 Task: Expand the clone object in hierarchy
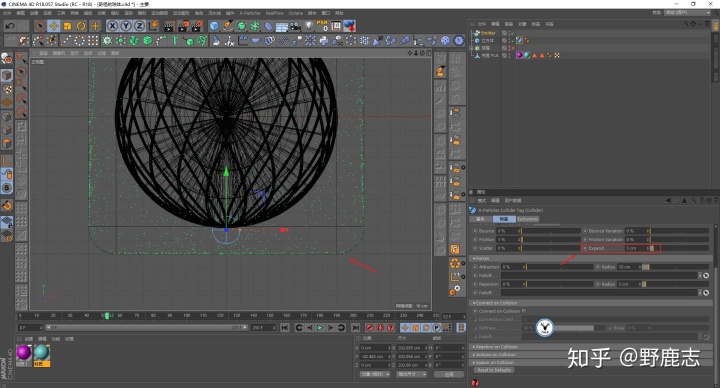pos(472,48)
